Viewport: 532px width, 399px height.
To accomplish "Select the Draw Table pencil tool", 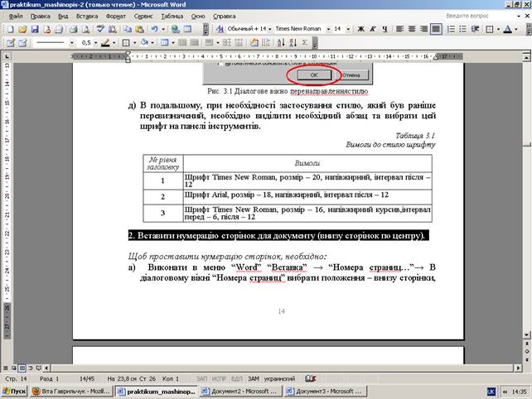I will coord(11,43).
